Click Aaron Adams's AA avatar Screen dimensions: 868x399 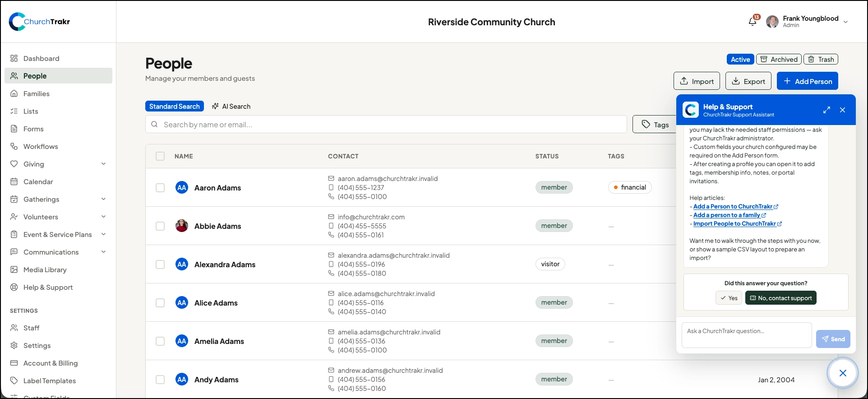[182, 187]
